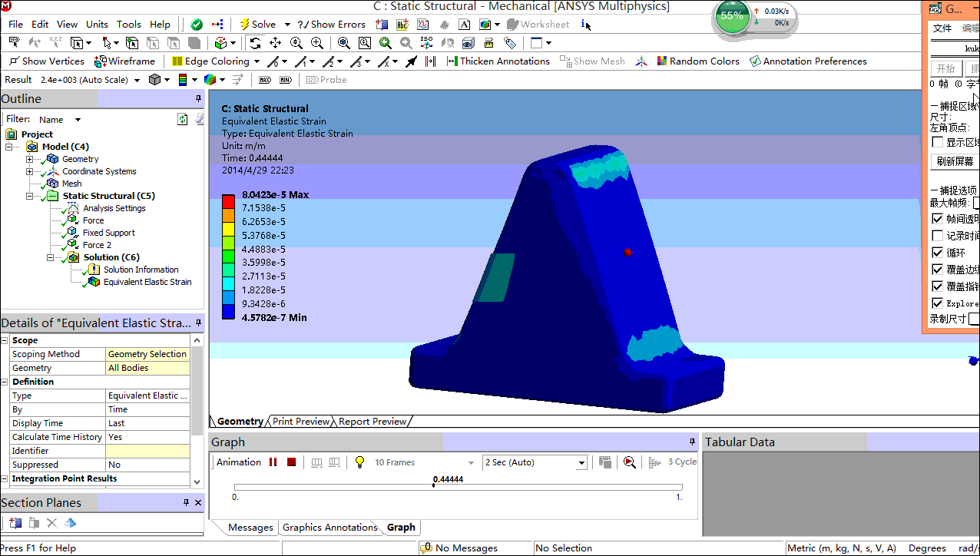Viewport: 980px width, 556px height.
Task: Select Solution Information tree item
Action: [x=141, y=270]
